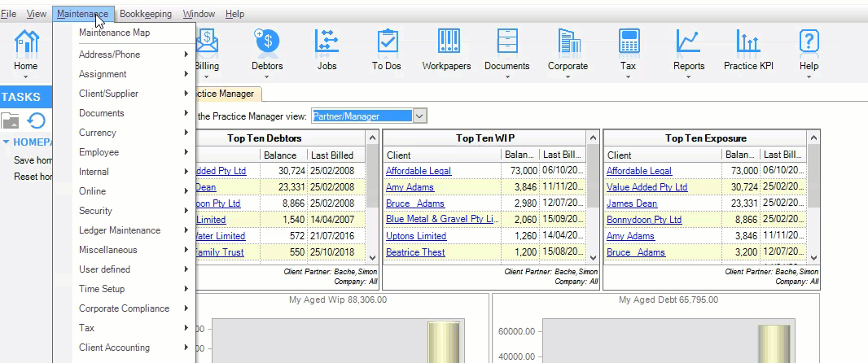Viewport: 868px width, 363px height.
Task: Open the Practice Manager view combo box
Action: pos(369,116)
